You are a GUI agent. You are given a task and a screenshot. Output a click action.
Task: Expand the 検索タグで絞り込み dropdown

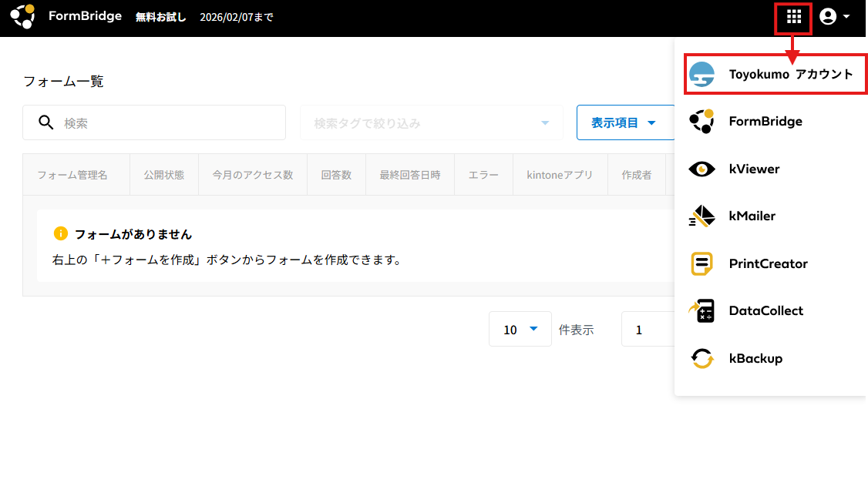(432, 123)
